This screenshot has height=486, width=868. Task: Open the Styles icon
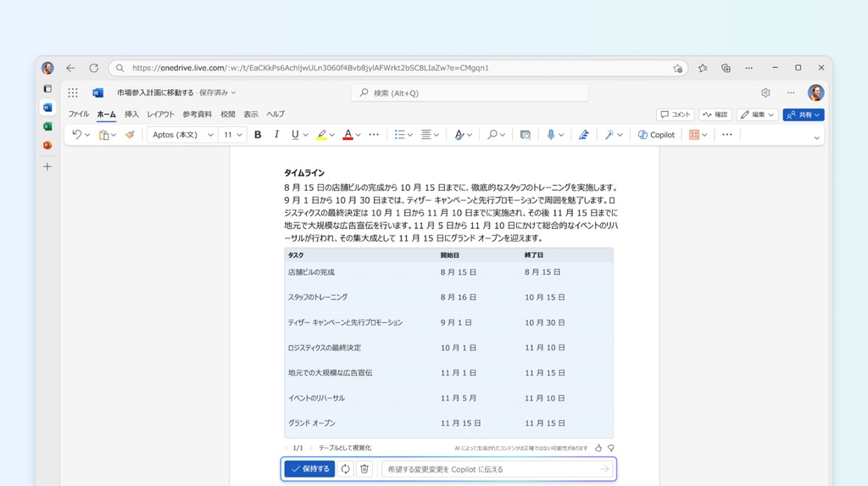click(x=459, y=135)
